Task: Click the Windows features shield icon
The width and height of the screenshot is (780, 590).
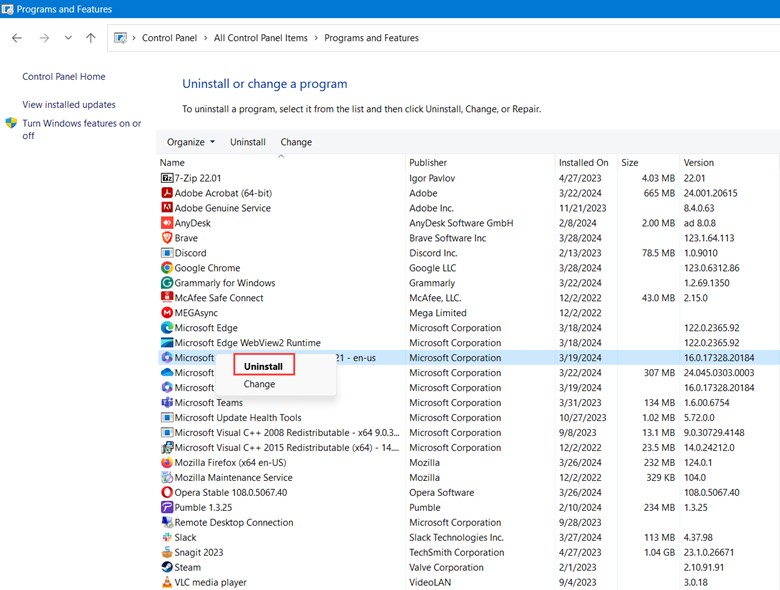Action: click(x=11, y=123)
